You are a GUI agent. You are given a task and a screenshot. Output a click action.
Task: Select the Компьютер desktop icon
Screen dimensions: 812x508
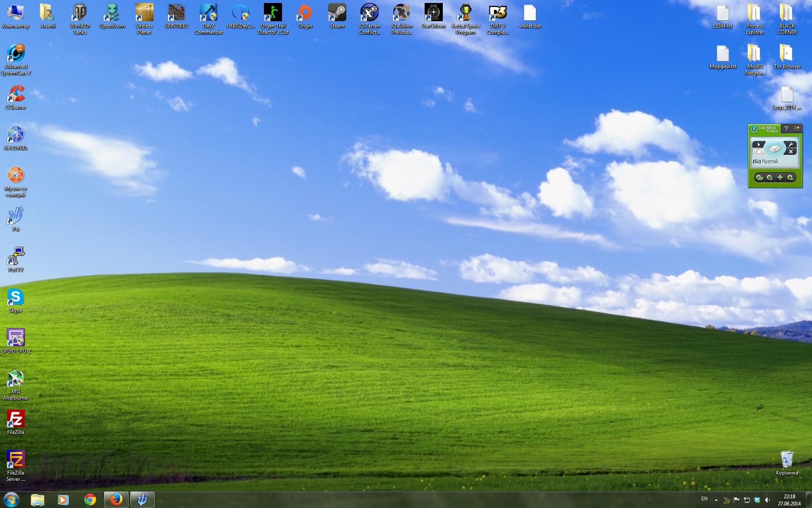16,16
